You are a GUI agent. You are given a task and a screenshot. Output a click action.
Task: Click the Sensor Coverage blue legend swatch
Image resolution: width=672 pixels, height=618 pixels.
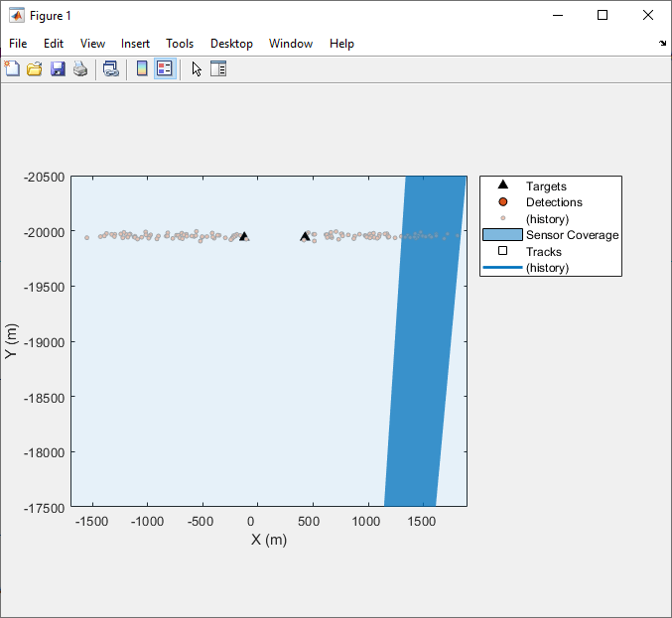pyautogui.click(x=502, y=235)
